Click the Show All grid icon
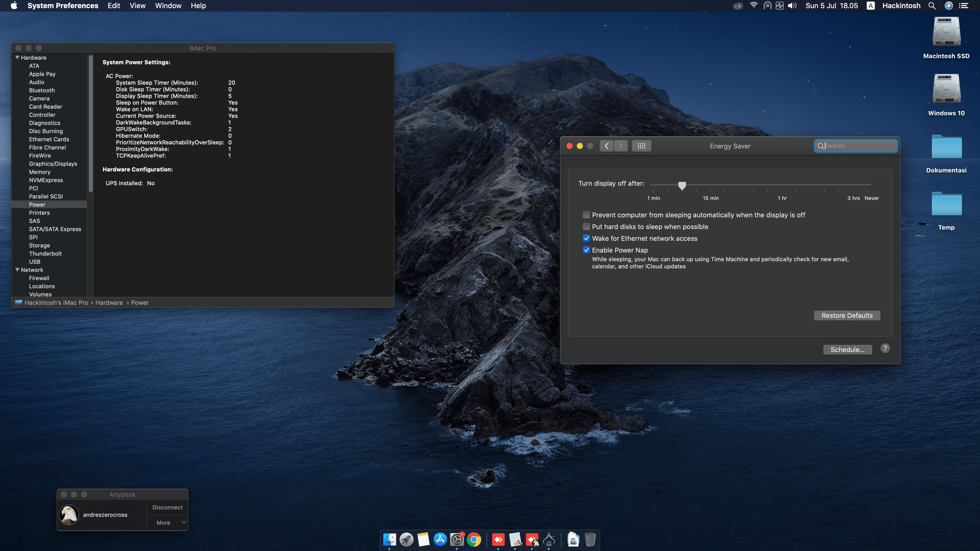The width and height of the screenshot is (980, 551). point(641,146)
